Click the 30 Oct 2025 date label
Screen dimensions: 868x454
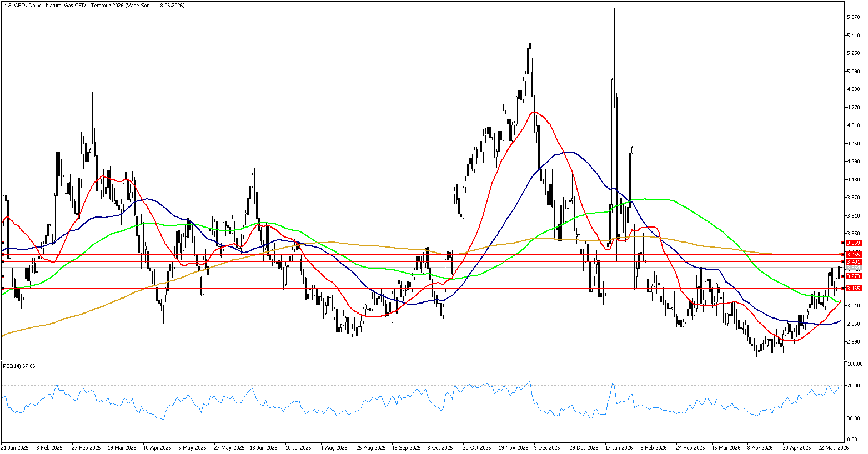[x=478, y=447]
